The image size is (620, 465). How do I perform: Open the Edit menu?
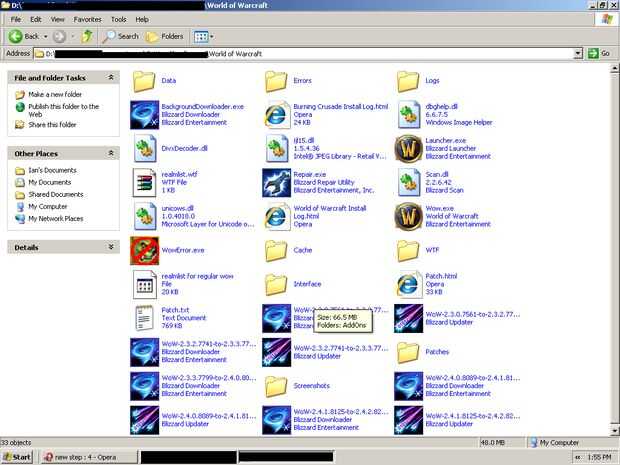(36, 19)
